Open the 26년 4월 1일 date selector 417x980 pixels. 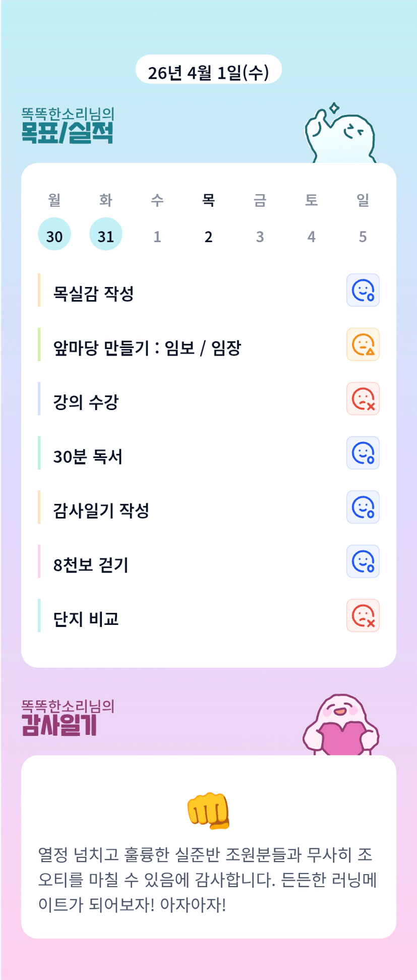[208, 72]
